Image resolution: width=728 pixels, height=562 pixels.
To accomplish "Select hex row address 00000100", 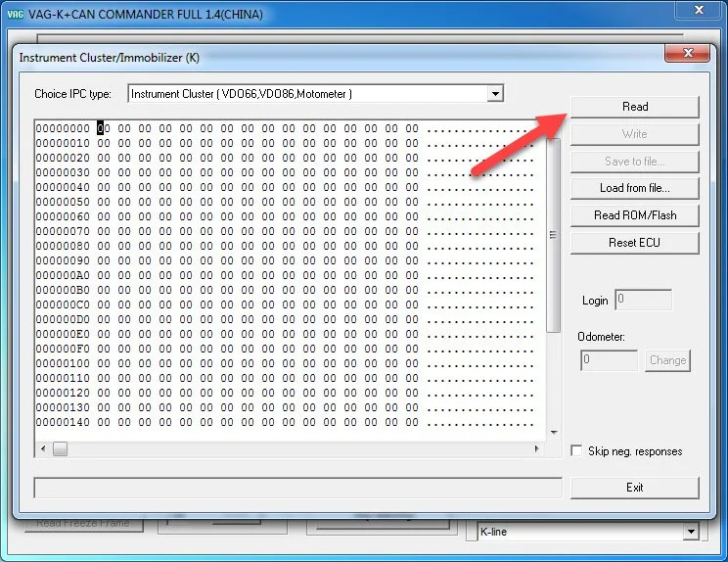I will [x=63, y=363].
